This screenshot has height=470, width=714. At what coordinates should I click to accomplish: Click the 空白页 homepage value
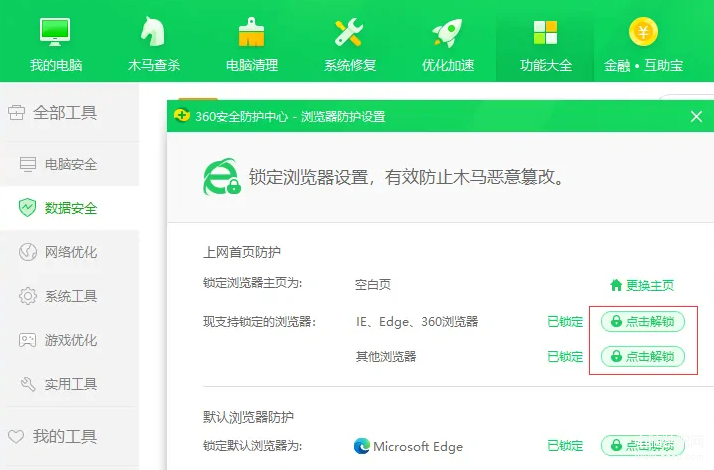[372, 285]
